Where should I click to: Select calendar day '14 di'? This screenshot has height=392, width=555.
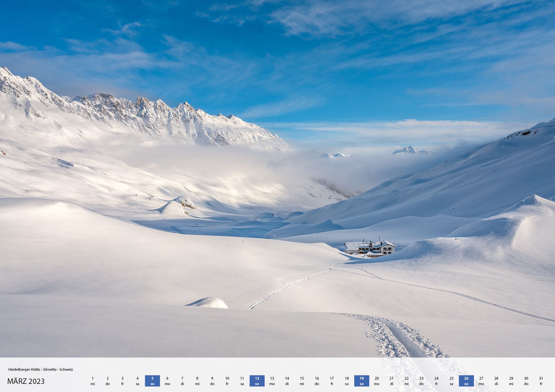[287, 381]
